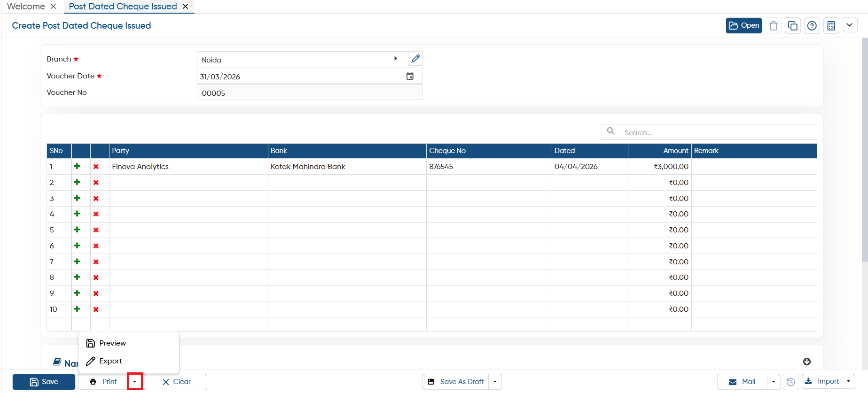This screenshot has width=868, height=393.
Task: Click the ₹3,000.00 amount cell
Action: pyautogui.click(x=660, y=167)
